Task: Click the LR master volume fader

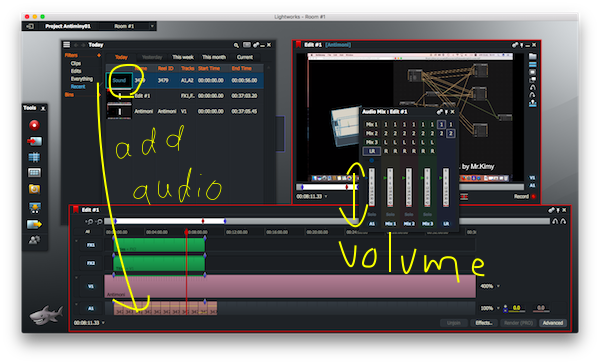Action: [x=446, y=188]
